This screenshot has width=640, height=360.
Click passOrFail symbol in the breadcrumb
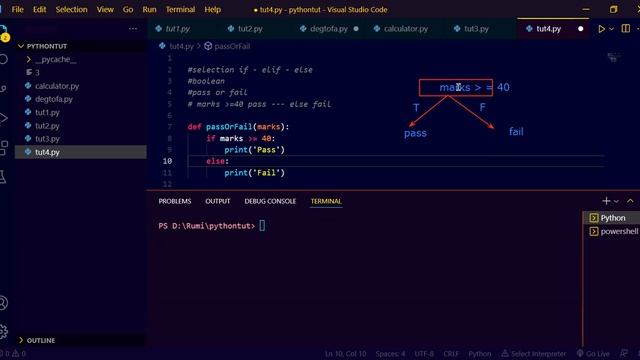tap(232, 46)
